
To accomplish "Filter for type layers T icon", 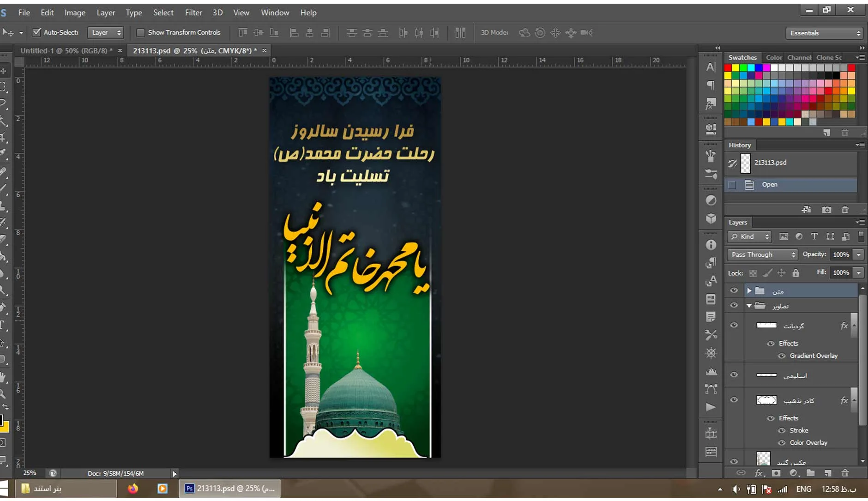I will (x=814, y=236).
